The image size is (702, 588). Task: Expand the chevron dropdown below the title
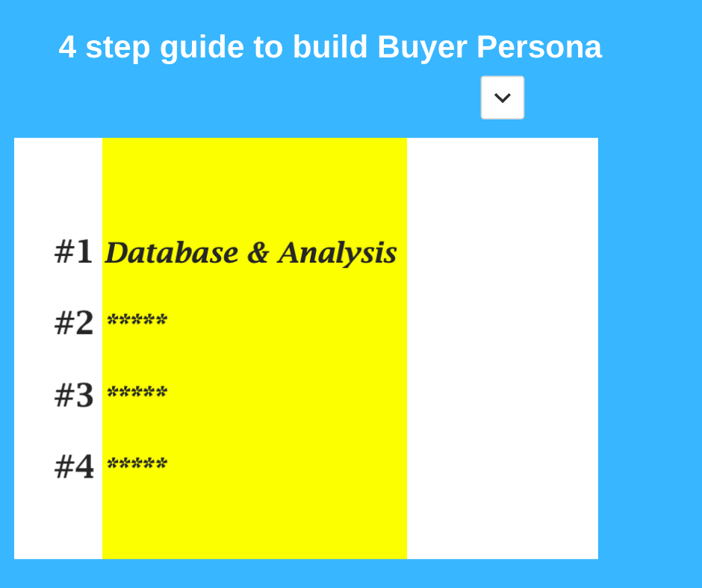click(503, 98)
